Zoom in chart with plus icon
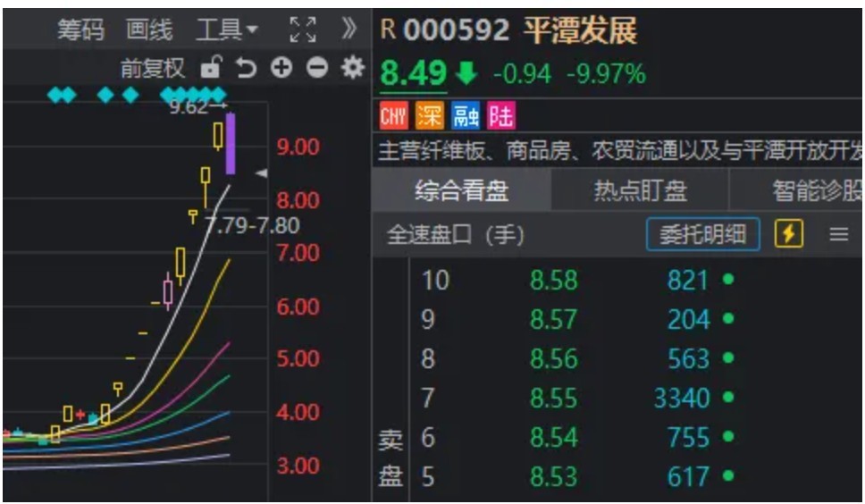 [x=281, y=68]
